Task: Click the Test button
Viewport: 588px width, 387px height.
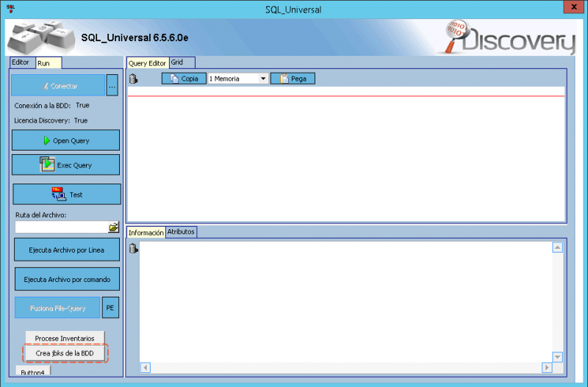Action: tap(67, 195)
